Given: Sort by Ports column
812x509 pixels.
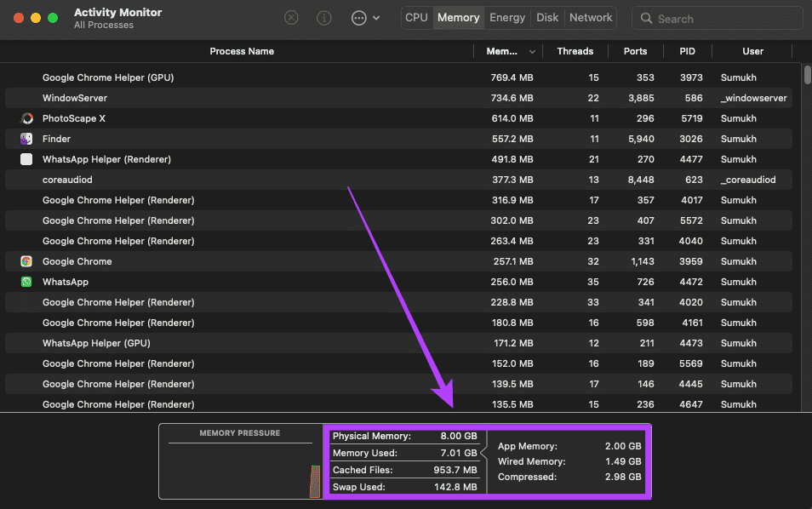Looking at the screenshot, I should click(635, 51).
